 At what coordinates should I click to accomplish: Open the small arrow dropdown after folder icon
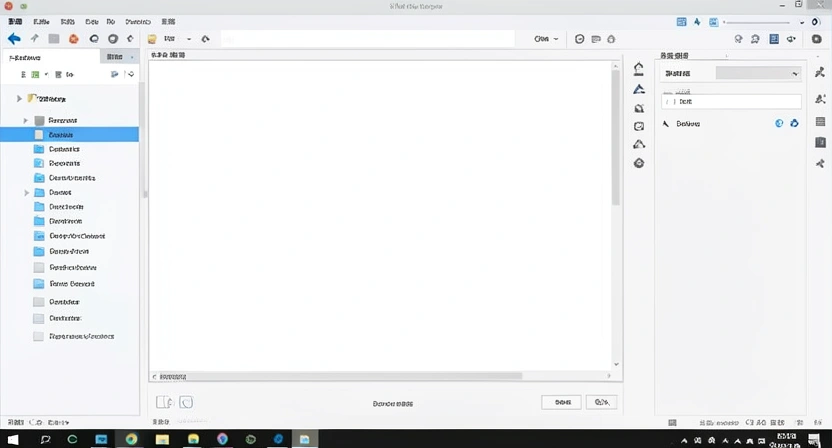tap(189, 39)
